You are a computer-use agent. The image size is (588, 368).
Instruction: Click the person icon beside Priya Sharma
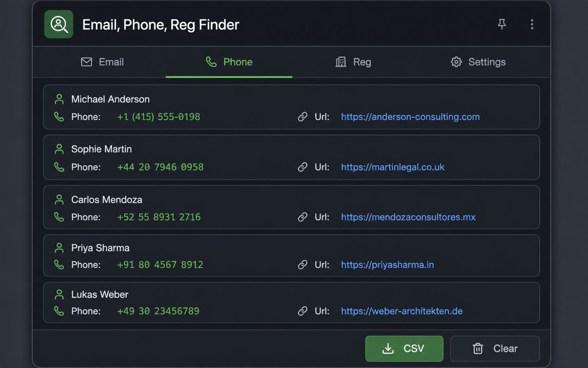pos(59,248)
